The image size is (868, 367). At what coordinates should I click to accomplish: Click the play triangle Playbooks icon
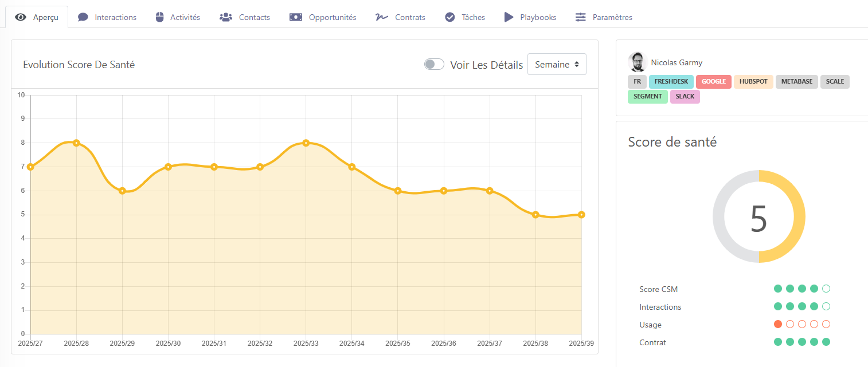pos(509,17)
